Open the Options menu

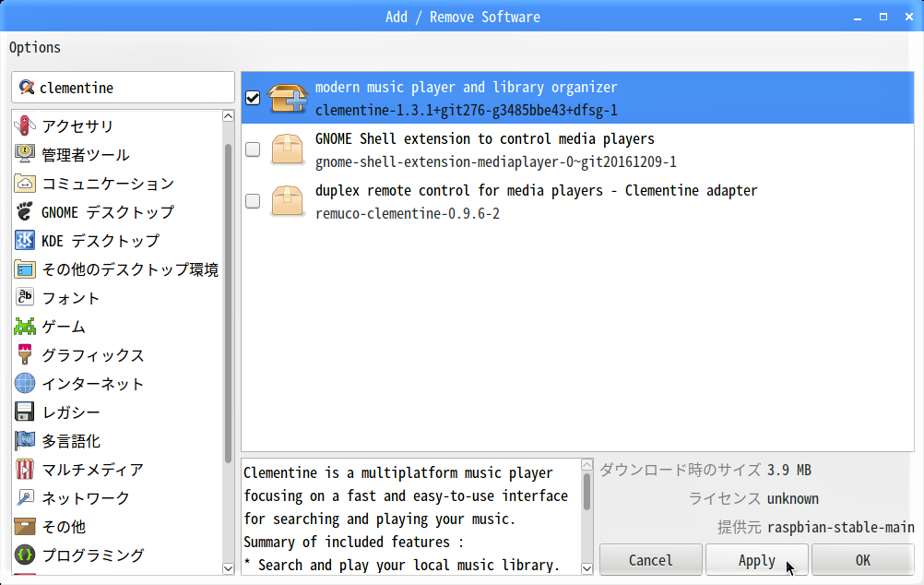click(35, 48)
